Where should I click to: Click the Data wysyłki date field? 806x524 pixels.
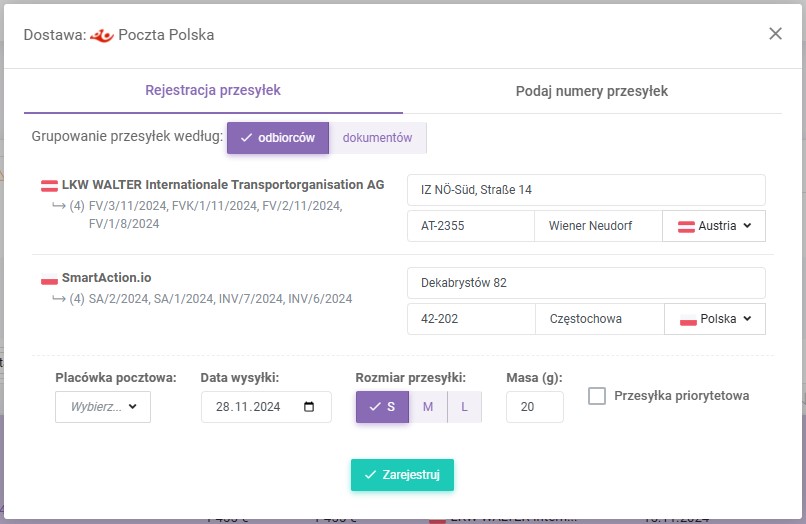coord(266,407)
